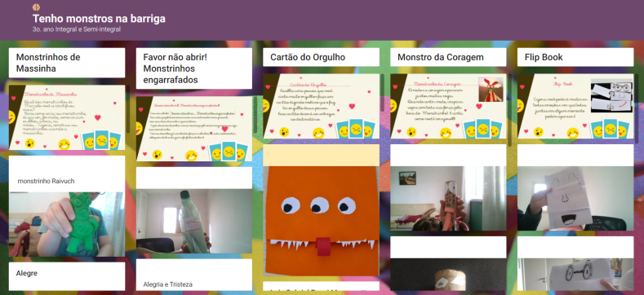View the courage monster tube photo

pyautogui.click(x=448, y=198)
